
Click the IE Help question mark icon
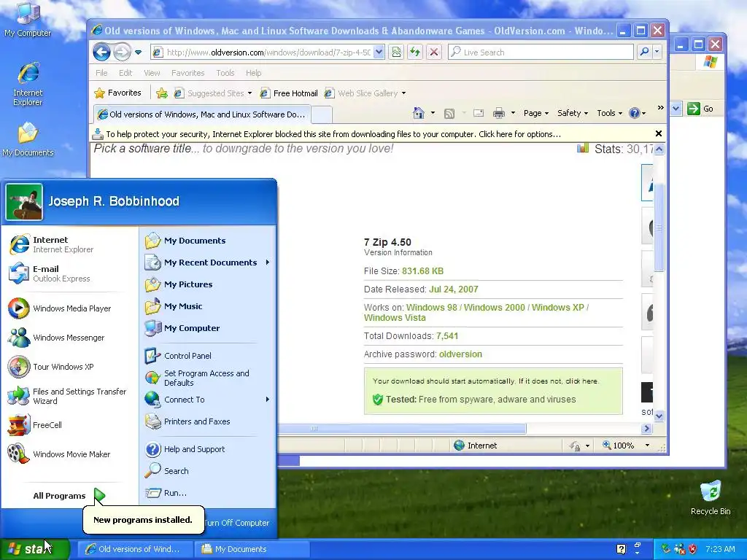coord(634,113)
